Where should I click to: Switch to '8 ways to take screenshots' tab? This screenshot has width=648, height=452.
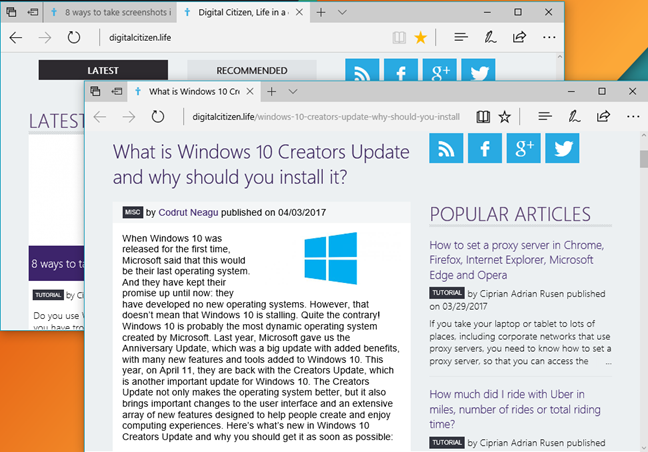click(x=110, y=12)
